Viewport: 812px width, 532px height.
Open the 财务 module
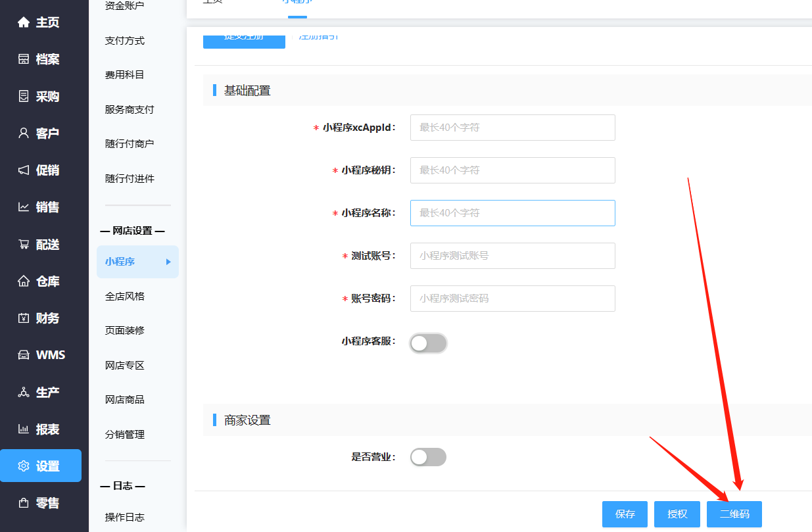tap(39, 318)
